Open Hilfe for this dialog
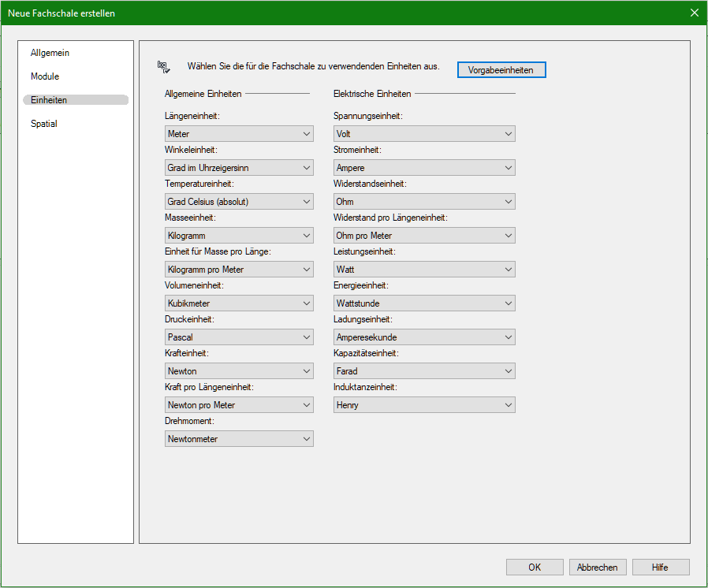The image size is (708, 588). point(661,568)
